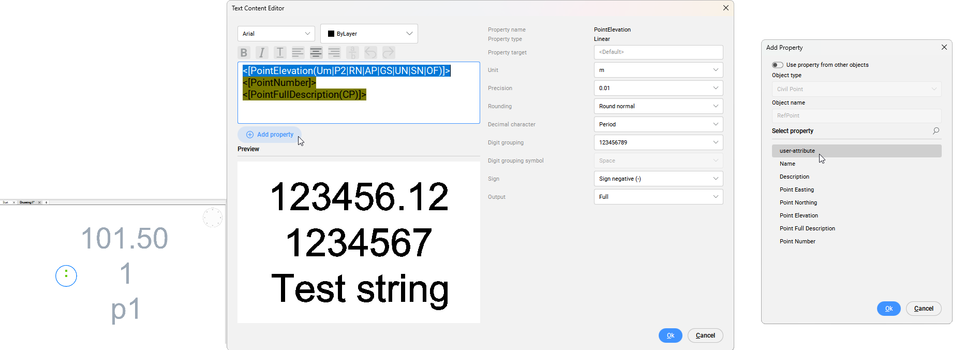Open the Rounding dropdown
Viewport: 980px width, 350px height.
658,106
